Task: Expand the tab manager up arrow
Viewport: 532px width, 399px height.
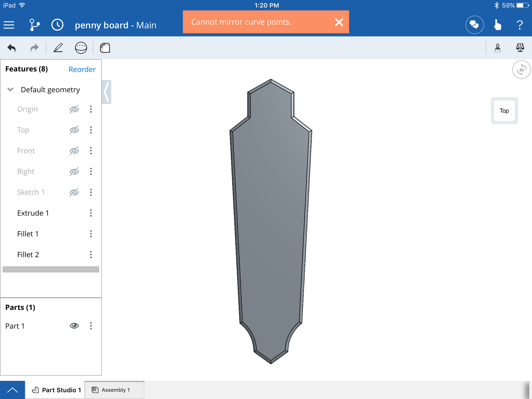Action: click(12, 390)
